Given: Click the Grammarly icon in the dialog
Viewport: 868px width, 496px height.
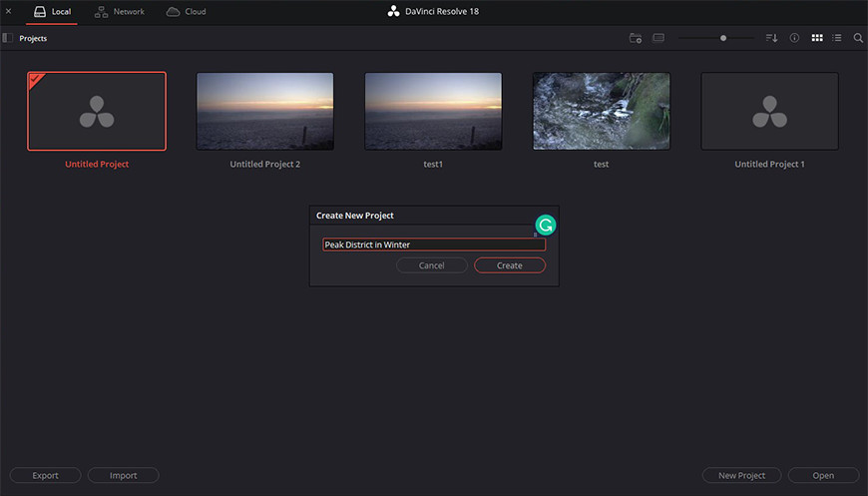Looking at the screenshot, I should [x=546, y=226].
